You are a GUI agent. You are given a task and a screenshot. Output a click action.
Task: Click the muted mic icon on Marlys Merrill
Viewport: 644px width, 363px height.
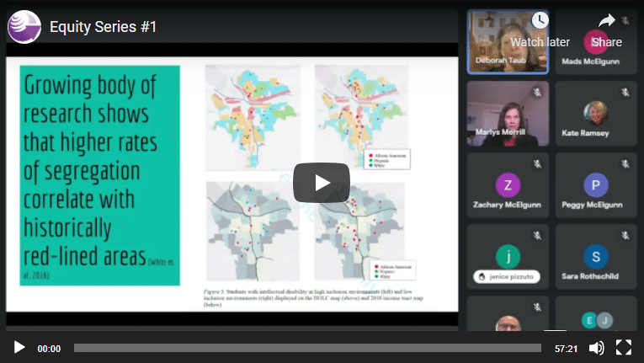pos(537,93)
